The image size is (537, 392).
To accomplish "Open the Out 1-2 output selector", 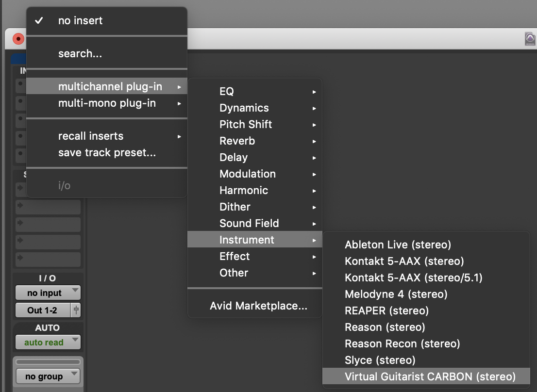I will click(42, 310).
